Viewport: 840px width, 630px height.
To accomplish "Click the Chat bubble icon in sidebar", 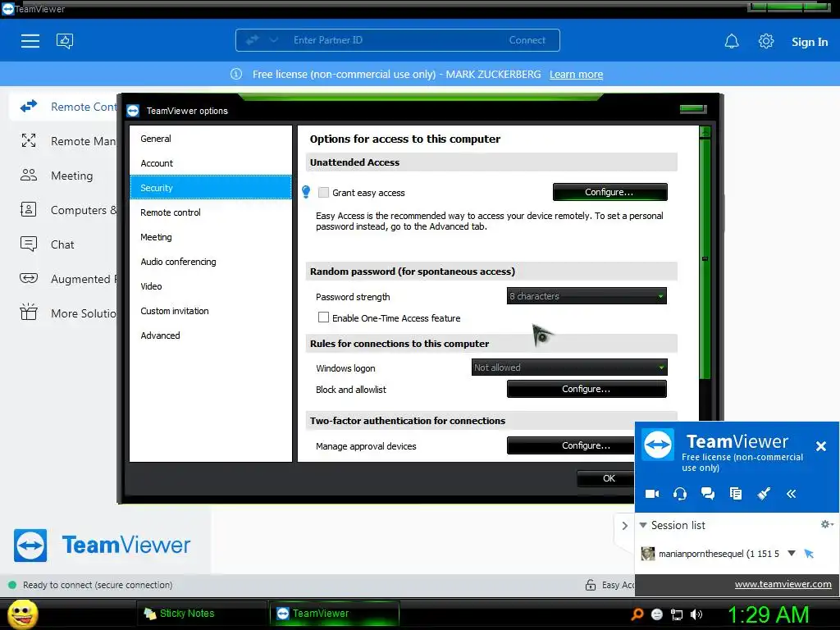I will pos(29,244).
